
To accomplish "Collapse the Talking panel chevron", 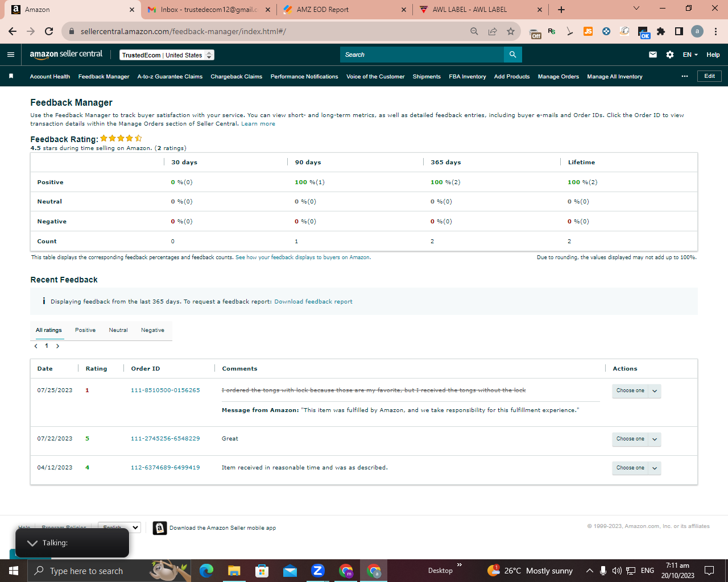I will (x=32, y=543).
